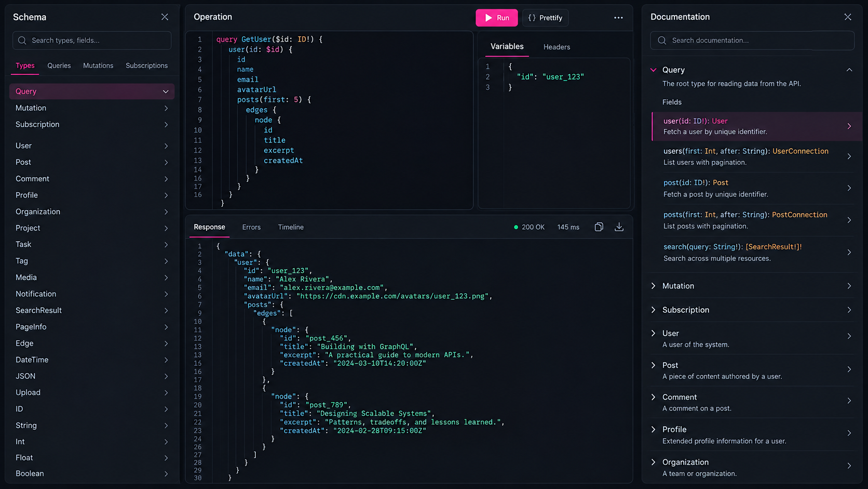Click the 145 ms response time
868x489 pixels.
click(568, 227)
